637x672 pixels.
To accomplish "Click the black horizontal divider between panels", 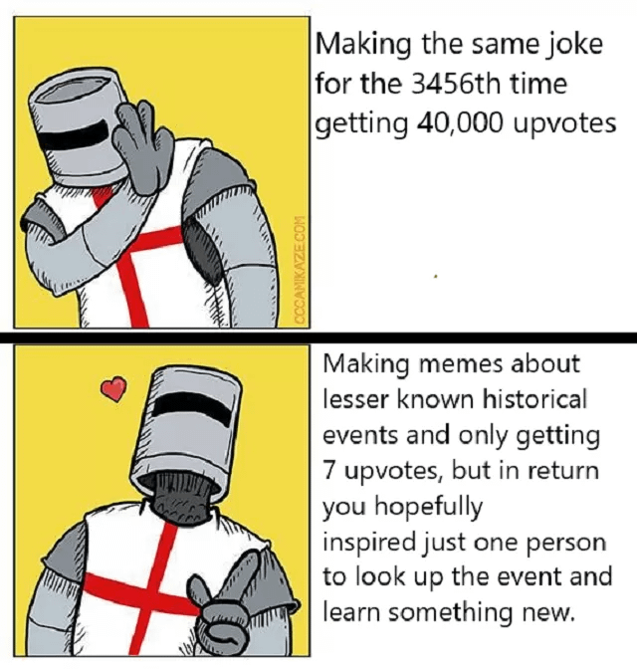I will (x=318, y=337).
